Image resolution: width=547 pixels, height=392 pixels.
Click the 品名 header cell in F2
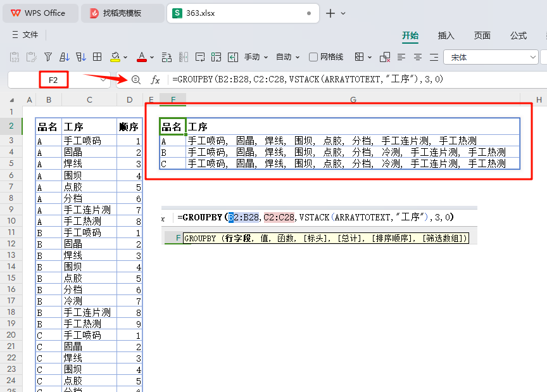tap(172, 127)
